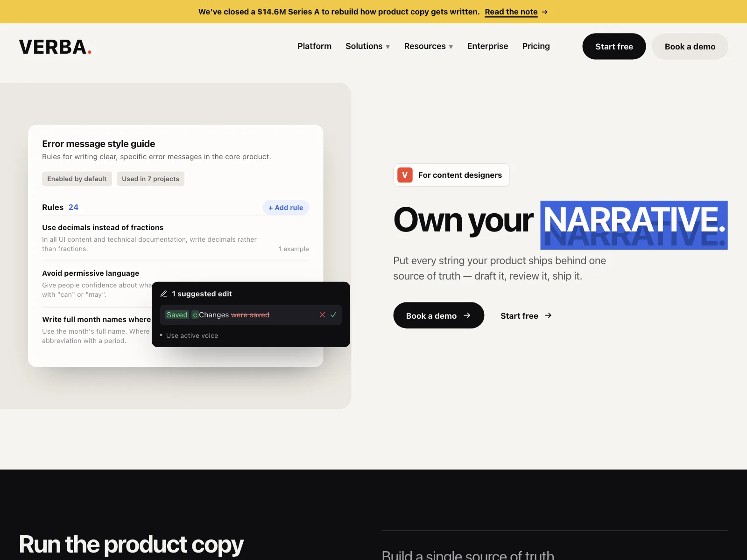Click the Start free button in header

(614, 46)
